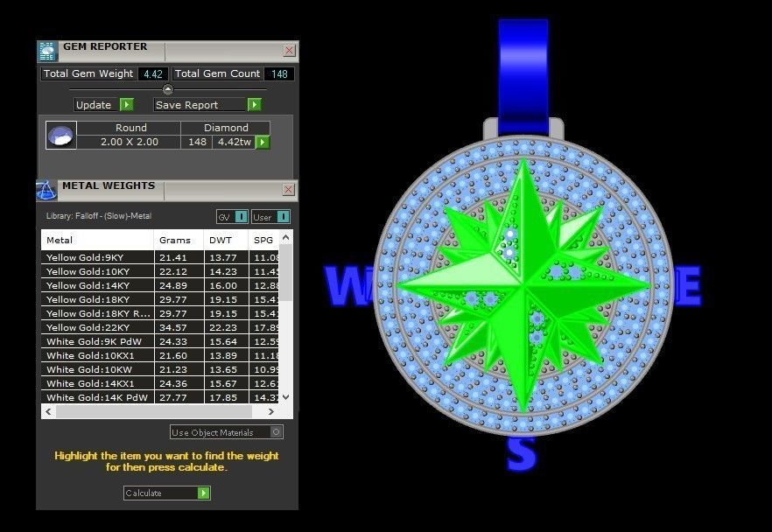
Task: Select the White Gold:14KX1 row
Action: click(x=160, y=383)
